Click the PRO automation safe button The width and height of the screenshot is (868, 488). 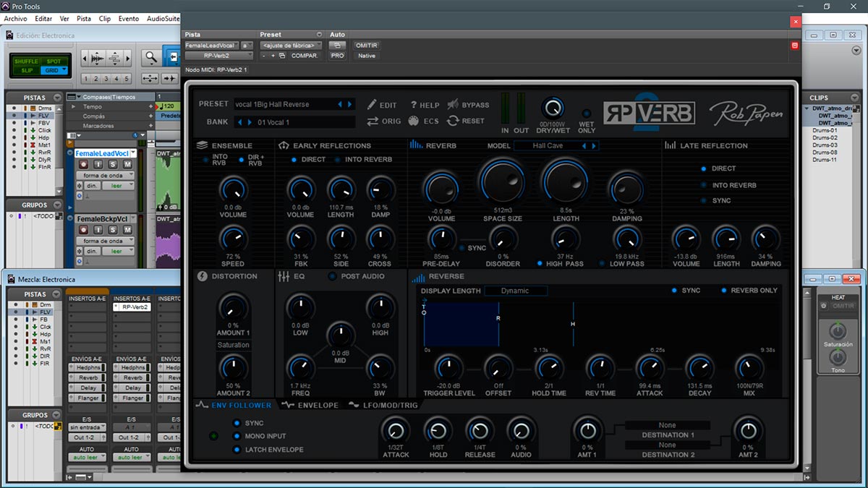click(x=337, y=56)
